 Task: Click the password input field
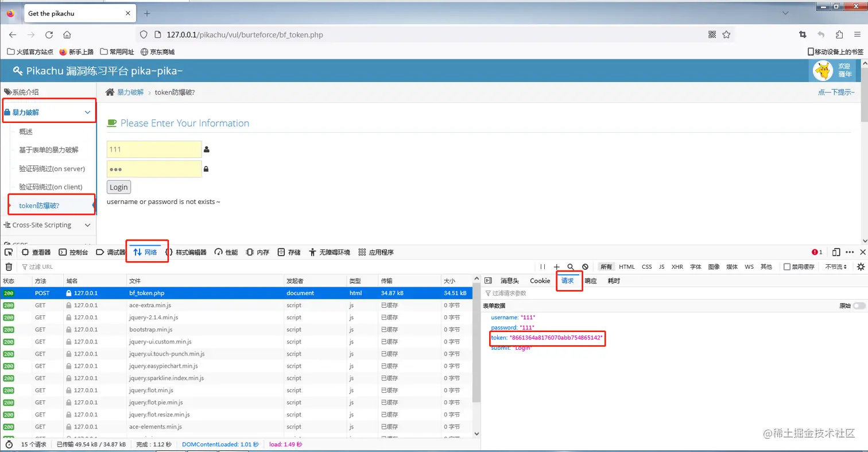(154, 169)
